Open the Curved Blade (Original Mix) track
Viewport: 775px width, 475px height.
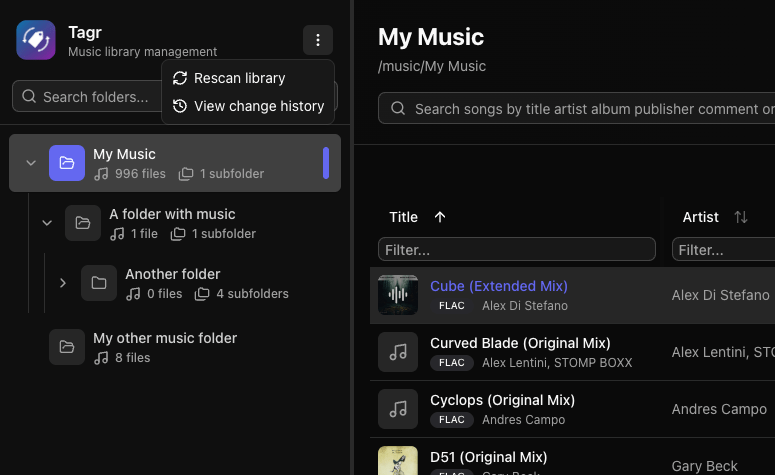(519, 343)
